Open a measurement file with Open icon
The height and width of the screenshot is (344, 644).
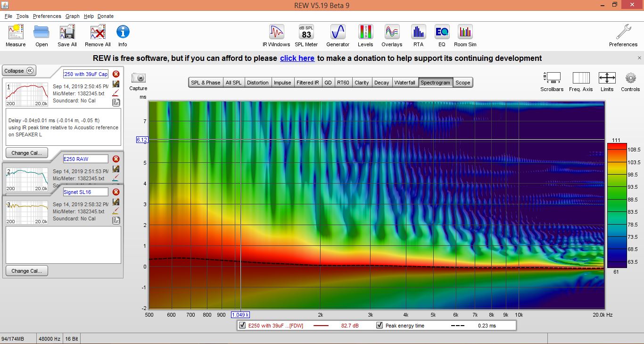[41, 33]
